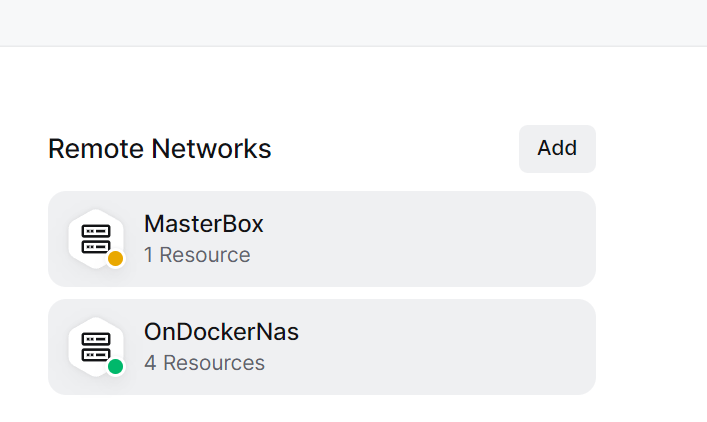Click the green status dot on OnDockerNas

pos(115,367)
